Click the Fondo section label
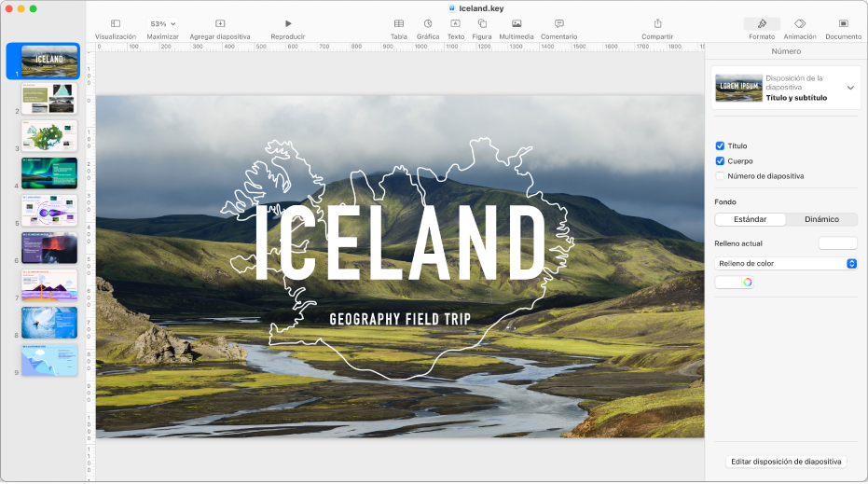The height and width of the screenshot is (484, 868). [x=725, y=202]
